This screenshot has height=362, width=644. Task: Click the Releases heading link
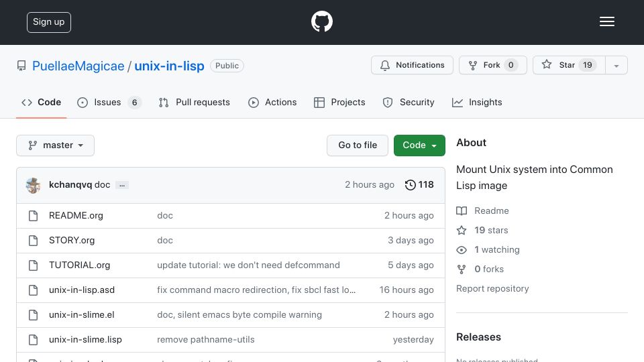478,337
